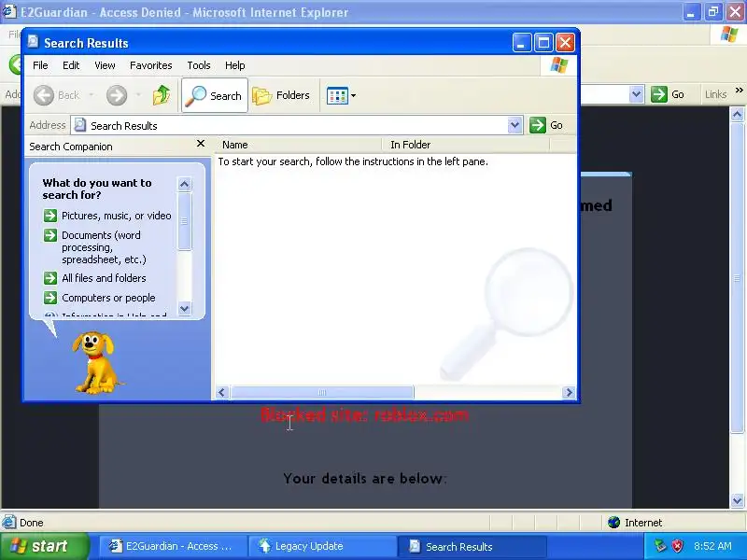
Task: Open the Tools menu
Action: point(199,65)
